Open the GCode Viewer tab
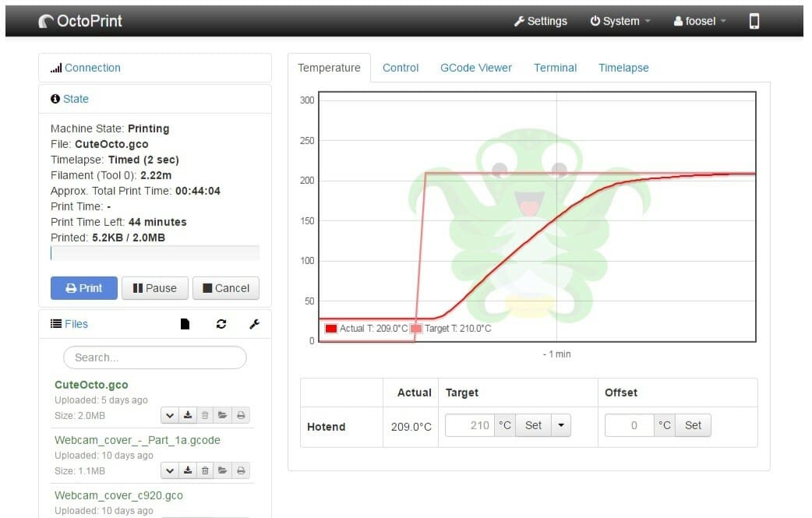This screenshot has height=518, width=812. point(476,68)
